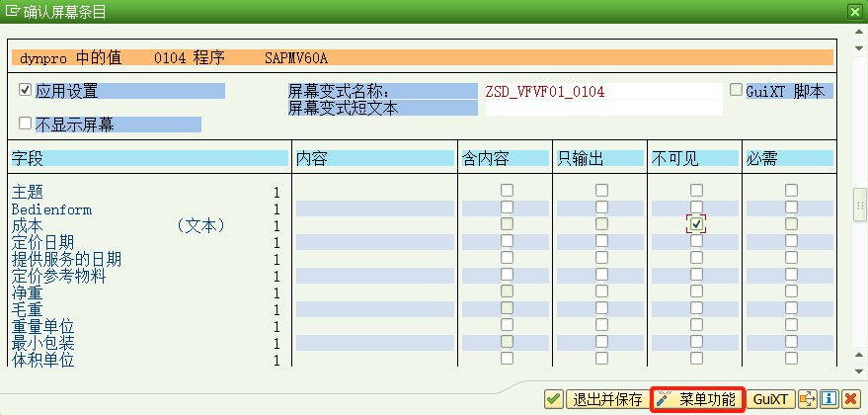Click the 只输出 column header
The height and width of the screenshot is (415, 868).
point(600,158)
